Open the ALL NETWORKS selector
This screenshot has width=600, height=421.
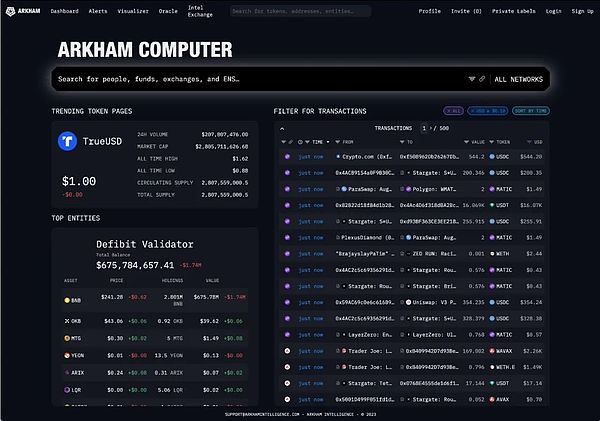[518, 79]
